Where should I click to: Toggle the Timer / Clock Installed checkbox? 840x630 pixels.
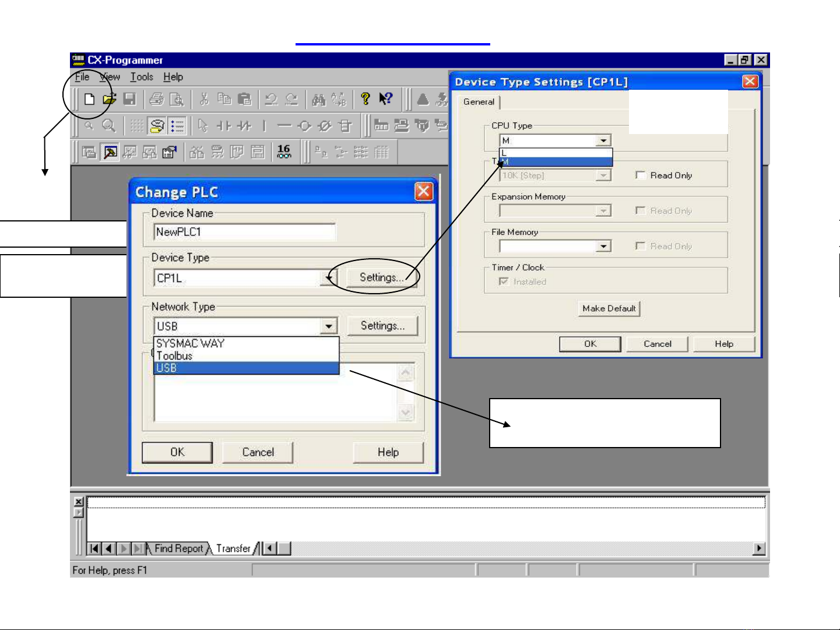coord(504,281)
